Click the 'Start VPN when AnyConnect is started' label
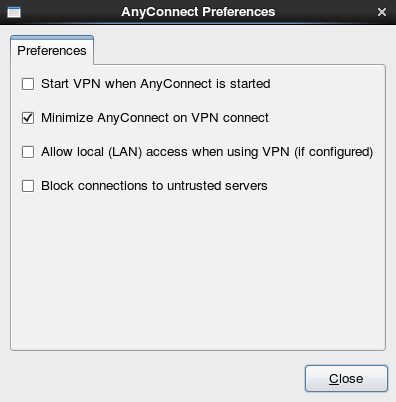The width and height of the screenshot is (396, 402). point(156,84)
